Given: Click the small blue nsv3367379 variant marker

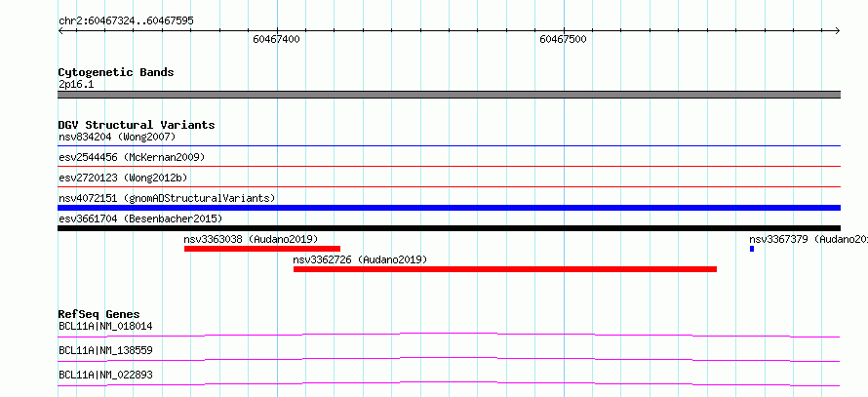Looking at the screenshot, I should point(752,249).
